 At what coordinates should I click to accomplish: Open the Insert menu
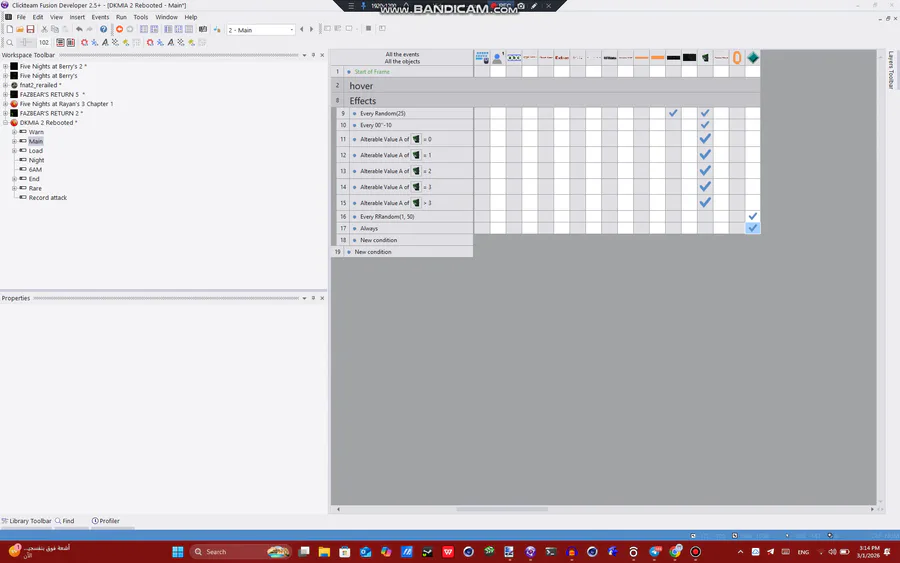(x=77, y=17)
